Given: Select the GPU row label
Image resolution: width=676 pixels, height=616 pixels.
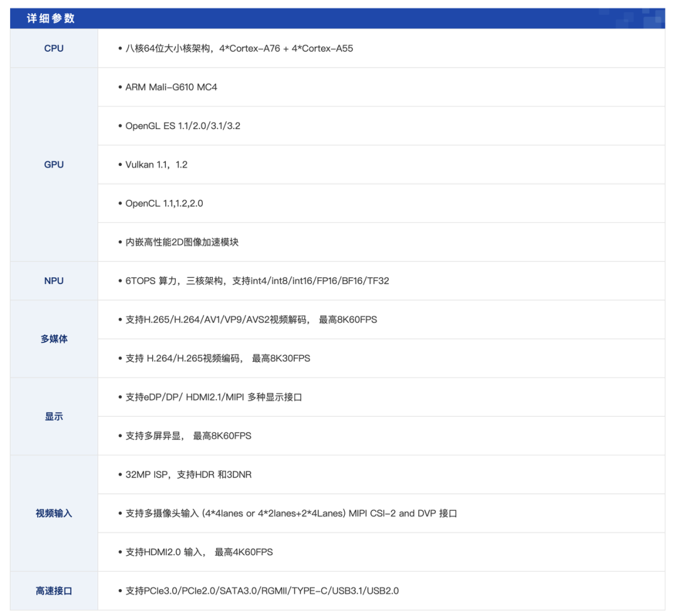Looking at the screenshot, I should pos(54,164).
